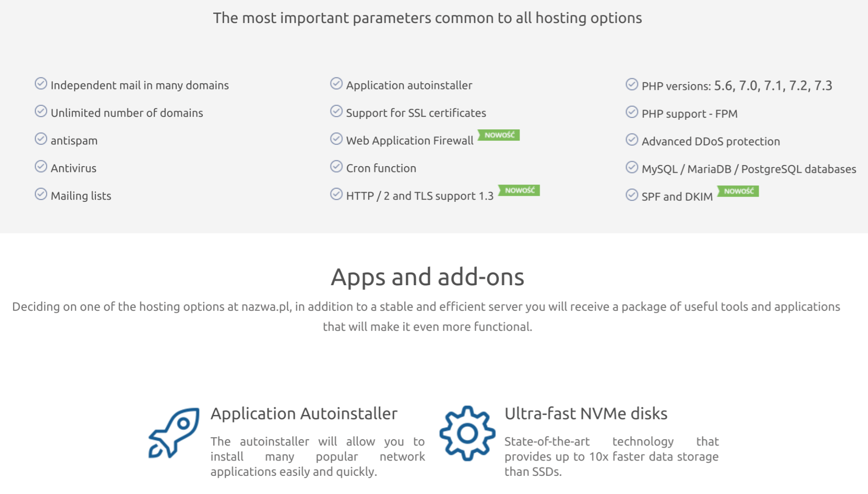Click check icon beside Mailing lists
868x494 pixels.
coord(41,194)
